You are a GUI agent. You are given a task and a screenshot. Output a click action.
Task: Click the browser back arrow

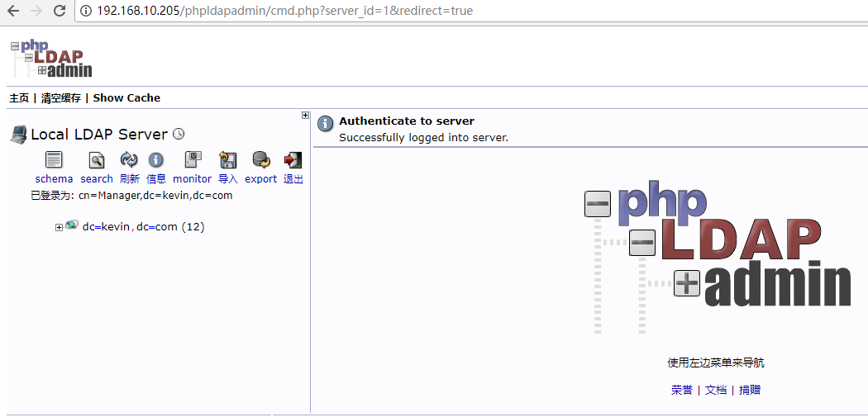tap(13, 11)
